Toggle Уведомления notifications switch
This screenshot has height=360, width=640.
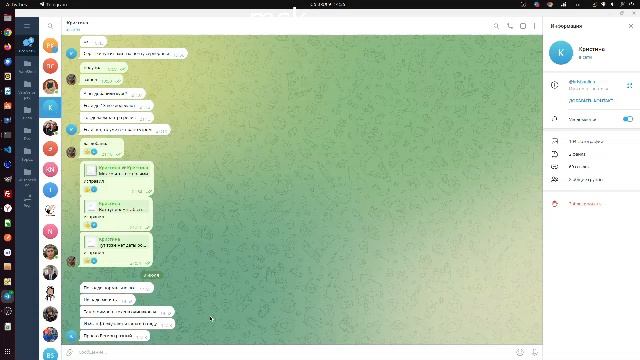(628, 119)
